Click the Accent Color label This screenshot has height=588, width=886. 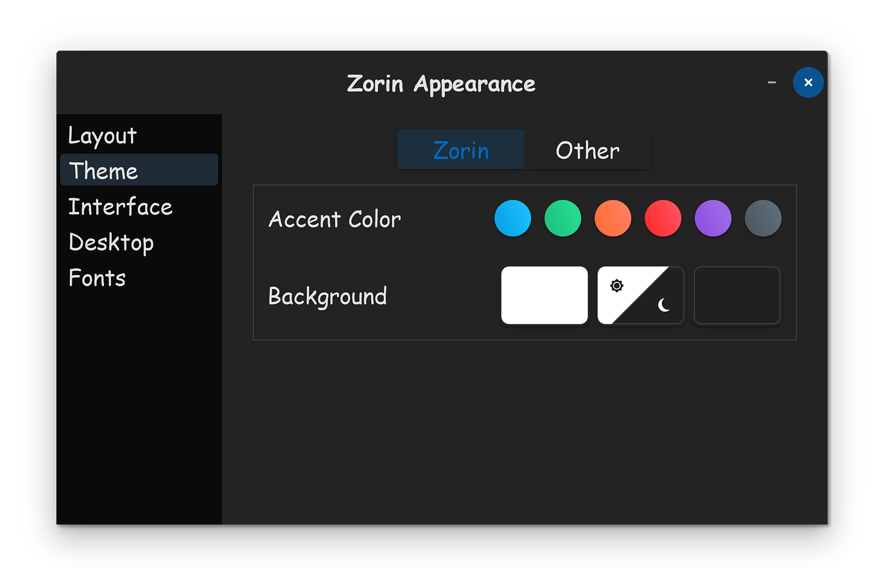point(334,219)
